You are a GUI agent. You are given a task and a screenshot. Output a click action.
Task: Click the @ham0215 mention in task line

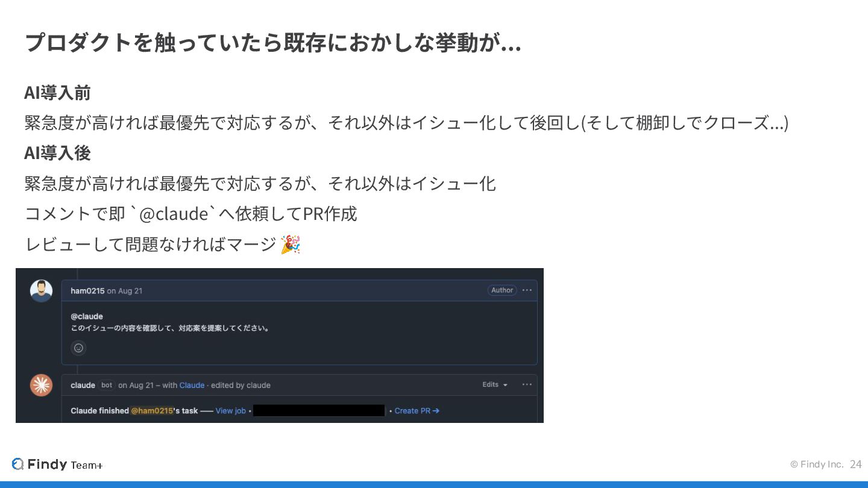[152, 411]
